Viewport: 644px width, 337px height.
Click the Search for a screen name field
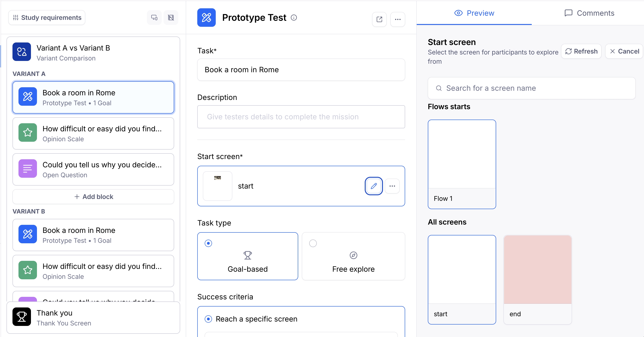(x=531, y=88)
